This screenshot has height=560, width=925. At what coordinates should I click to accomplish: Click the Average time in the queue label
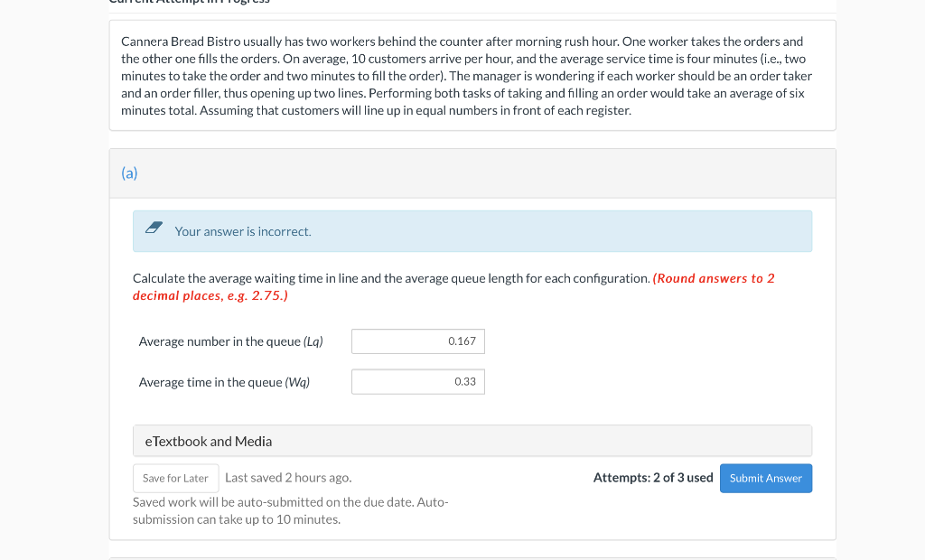224,381
